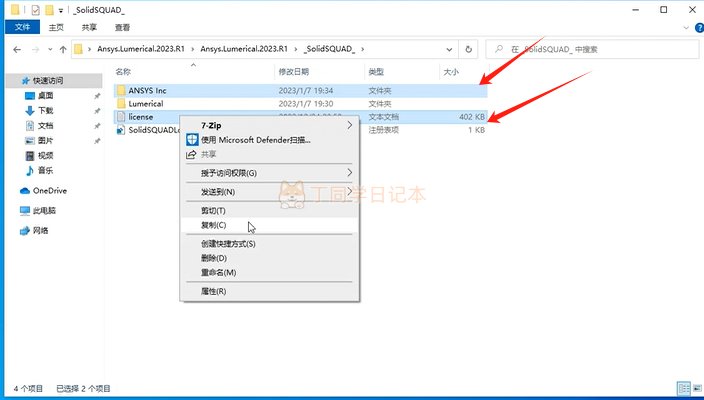The image size is (704, 400).
Task: Choose 删除(D) in the context menu
Action: coord(269,258)
